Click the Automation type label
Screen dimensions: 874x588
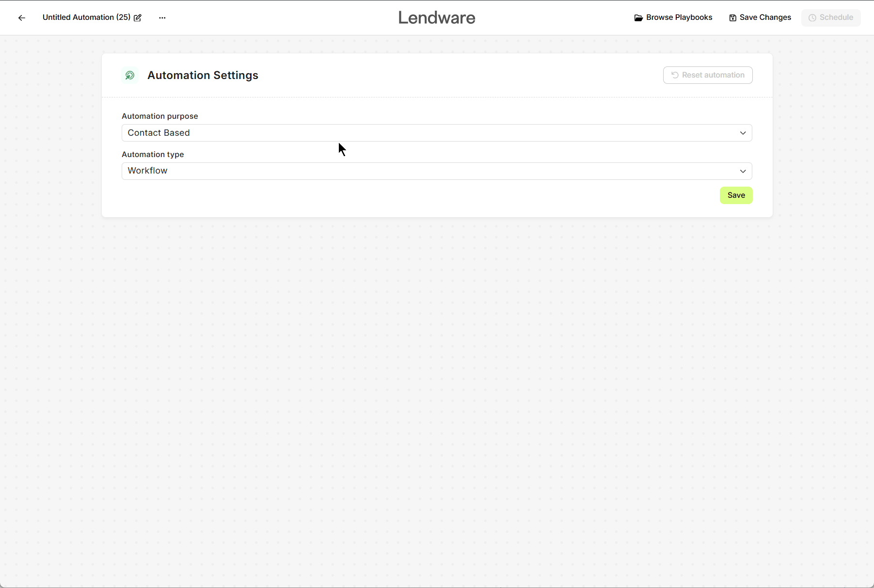[x=153, y=155]
